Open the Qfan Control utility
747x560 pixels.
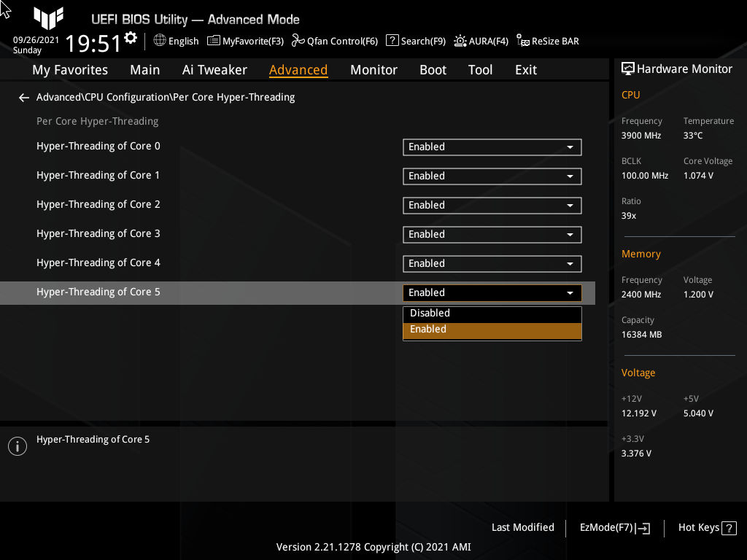tap(334, 41)
